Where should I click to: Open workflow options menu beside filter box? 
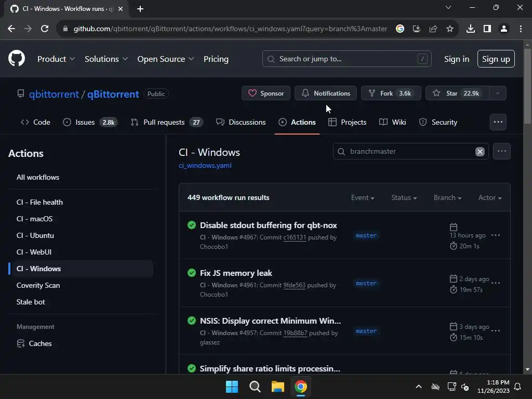coord(502,151)
